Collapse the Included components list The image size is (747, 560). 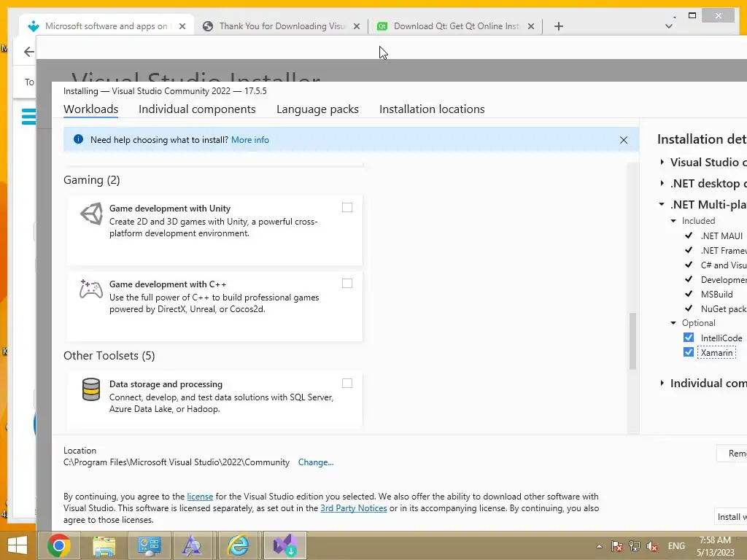click(673, 221)
